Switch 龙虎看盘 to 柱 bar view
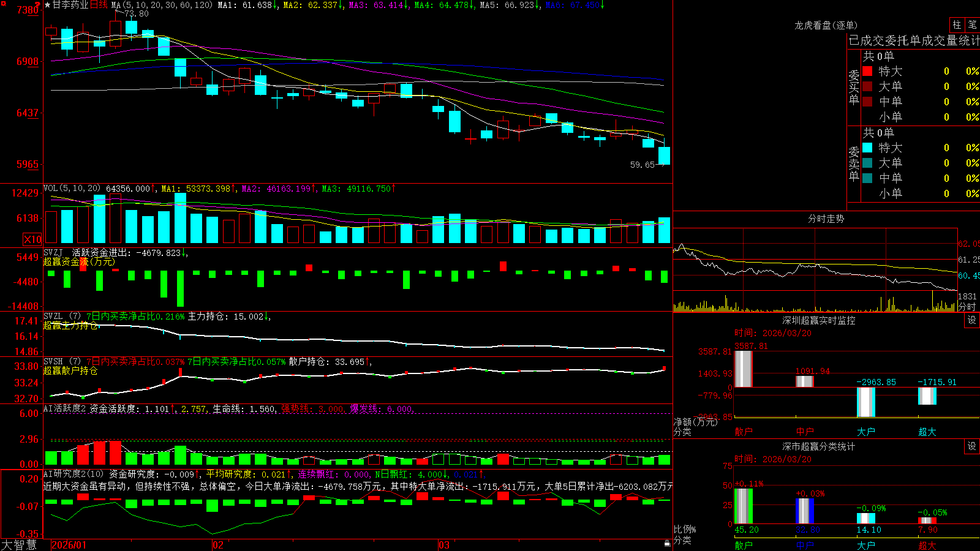Image resolution: width=980 pixels, height=551 pixels. pos(957,24)
